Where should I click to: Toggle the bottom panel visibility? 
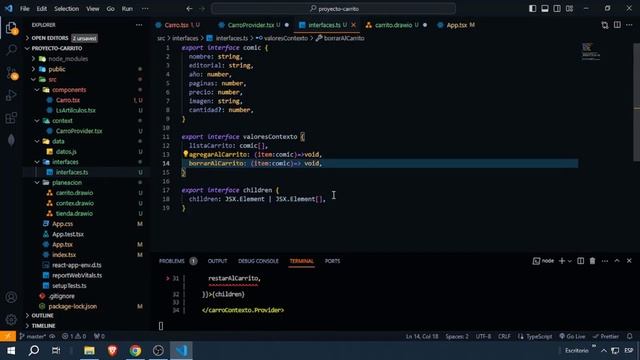(545, 9)
